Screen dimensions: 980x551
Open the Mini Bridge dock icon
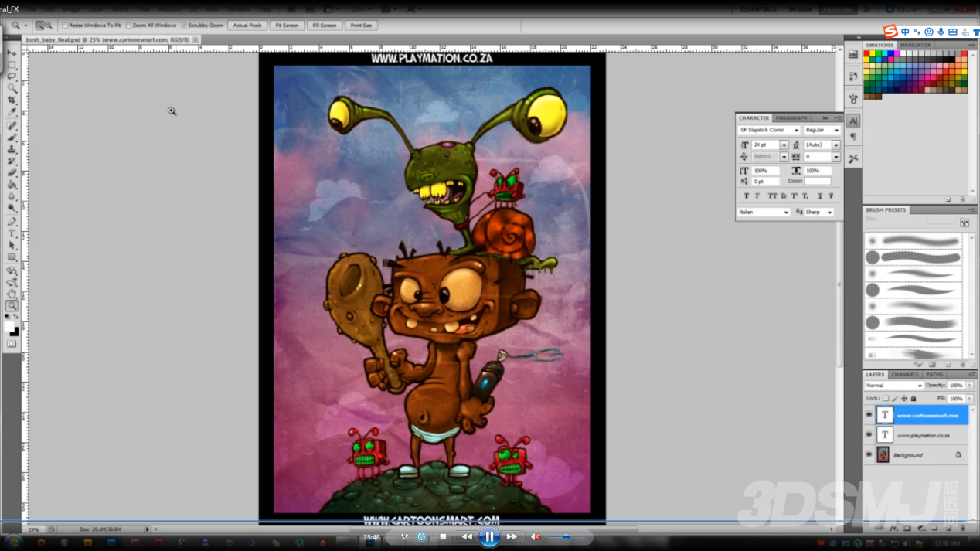[853, 54]
